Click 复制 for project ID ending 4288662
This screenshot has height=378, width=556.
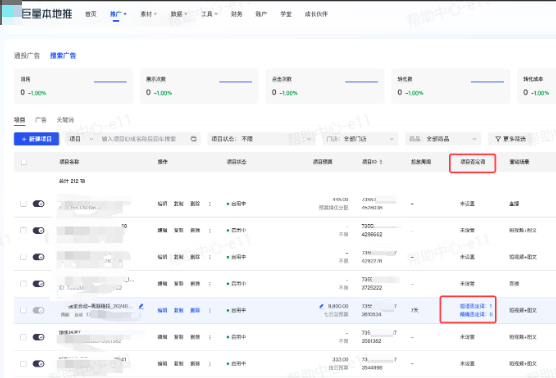(x=178, y=230)
